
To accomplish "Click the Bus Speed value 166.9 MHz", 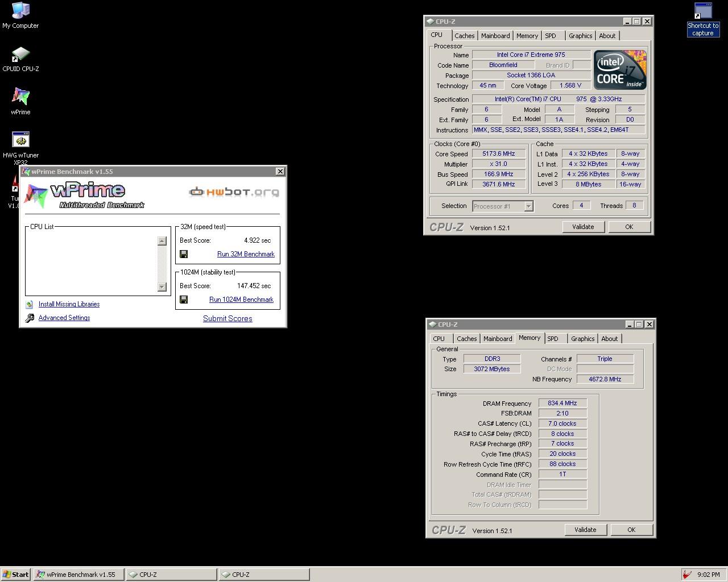I will pyautogui.click(x=498, y=174).
